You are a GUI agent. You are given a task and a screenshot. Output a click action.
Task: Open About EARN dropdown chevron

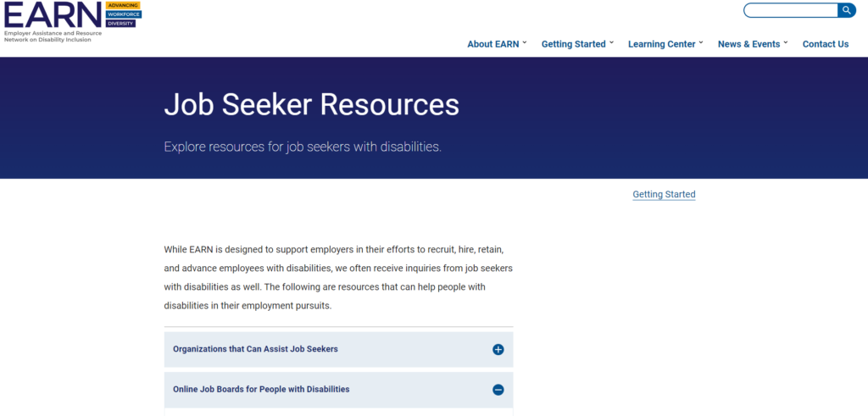(525, 42)
